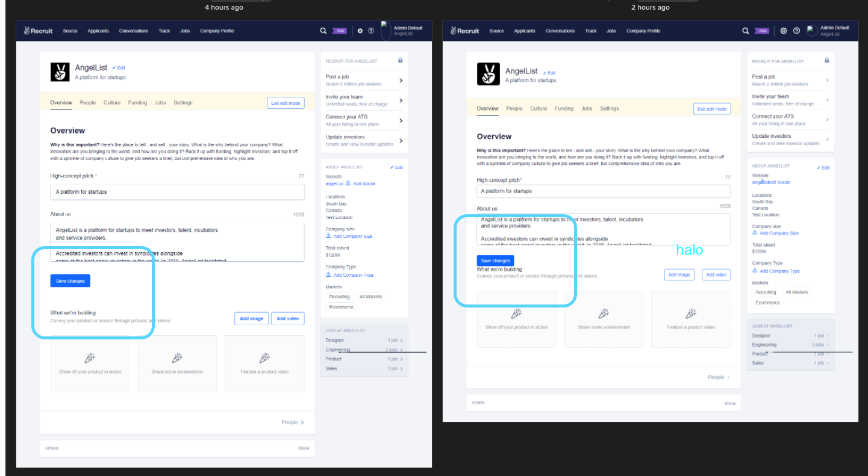Click the Edit link beside AngelList title, left screenshot
Screen dimensions: 868x476
[119, 68]
